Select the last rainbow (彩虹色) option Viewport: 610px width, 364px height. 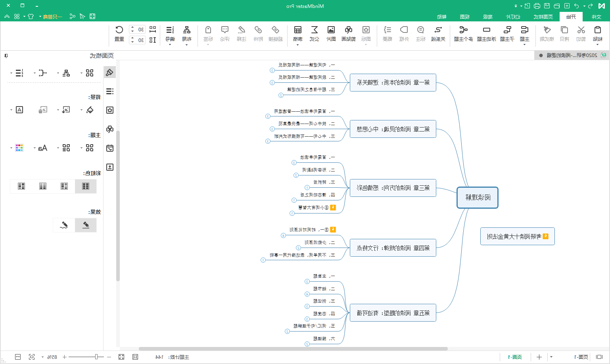(21, 186)
